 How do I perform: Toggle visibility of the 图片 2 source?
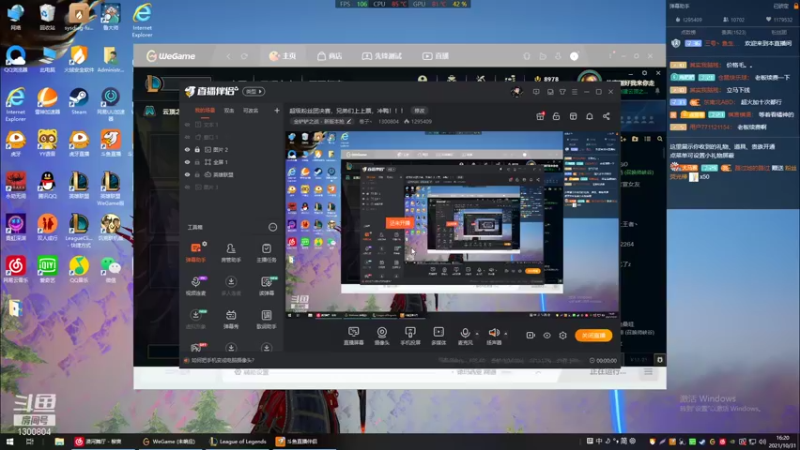coord(187,149)
